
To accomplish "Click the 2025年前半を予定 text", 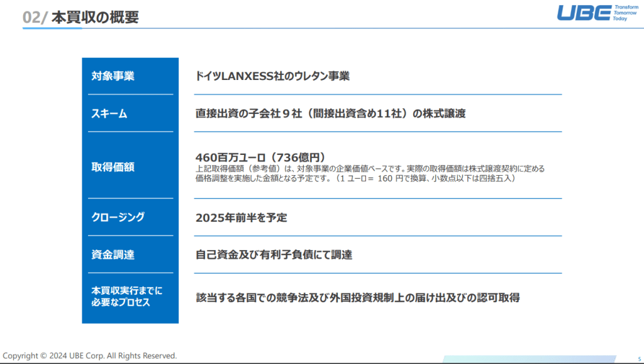I will coord(241,217).
